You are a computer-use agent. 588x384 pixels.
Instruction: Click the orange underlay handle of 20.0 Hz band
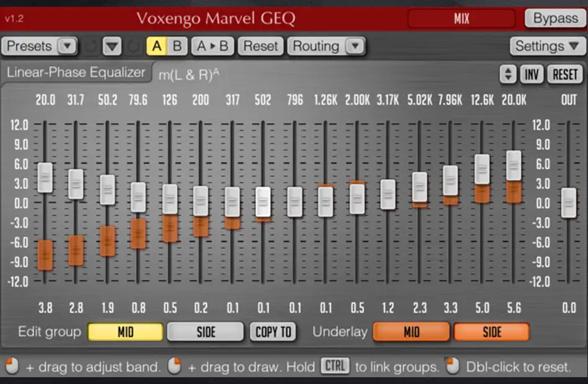click(45, 255)
